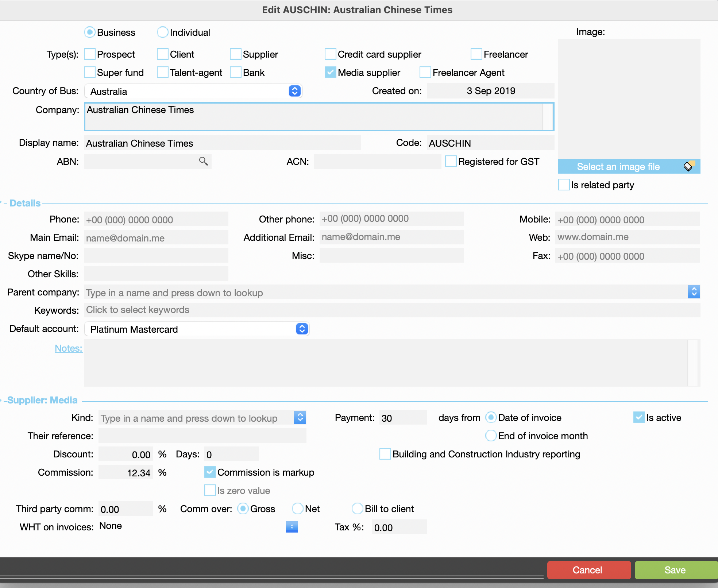718x588 pixels.
Task: Edit the Discount percentage field
Action: click(x=126, y=454)
